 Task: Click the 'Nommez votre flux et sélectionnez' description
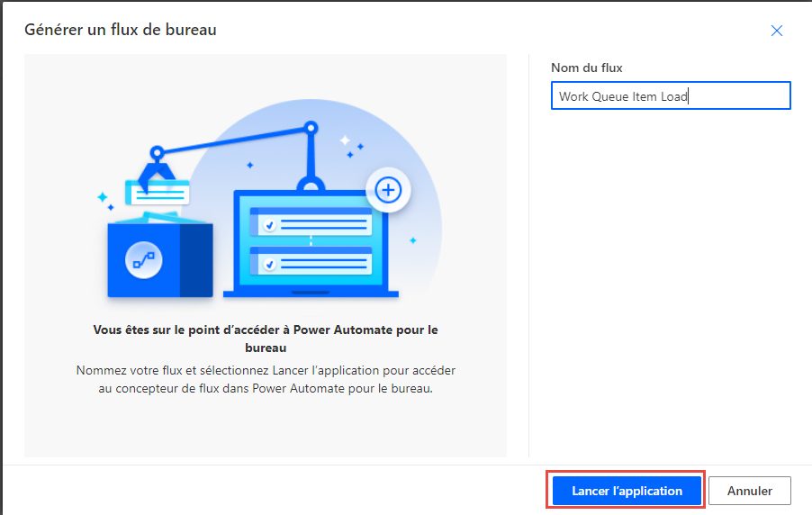pyautogui.click(x=266, y=379)
